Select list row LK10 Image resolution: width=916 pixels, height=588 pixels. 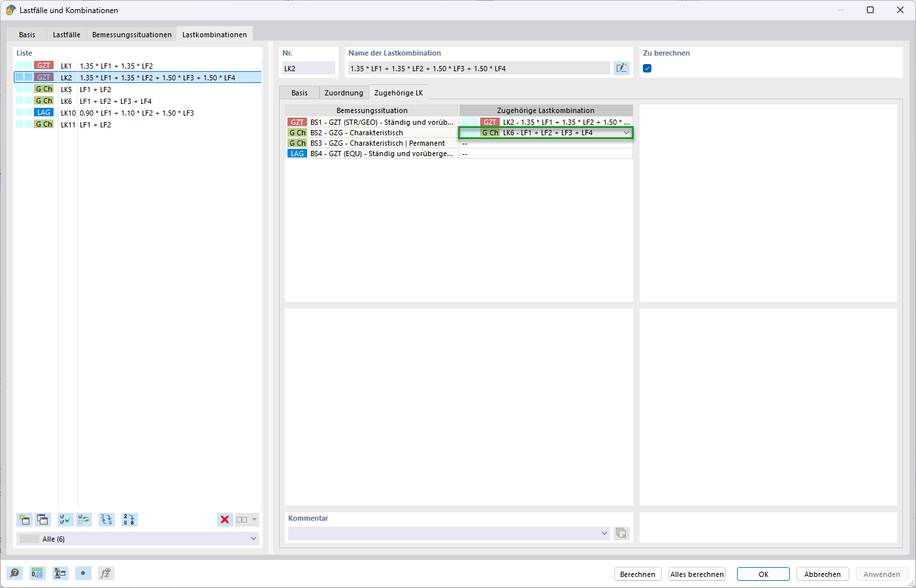138,113
